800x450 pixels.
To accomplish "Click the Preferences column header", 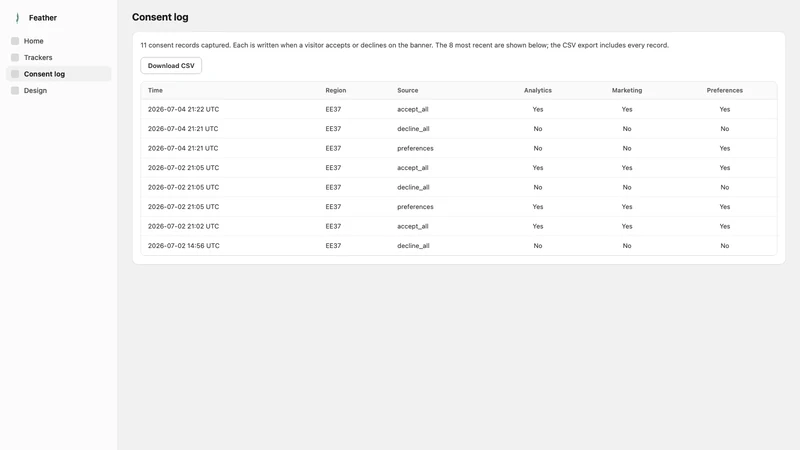I will pyautogui.click(x=724, y=90).
